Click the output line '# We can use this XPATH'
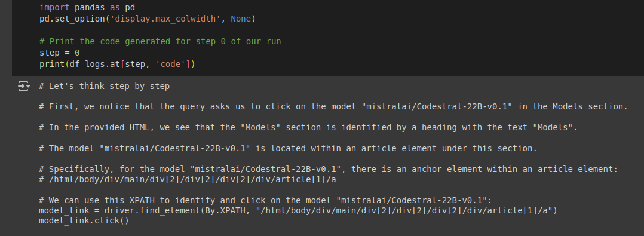644x236 pixels. point(265,201)
